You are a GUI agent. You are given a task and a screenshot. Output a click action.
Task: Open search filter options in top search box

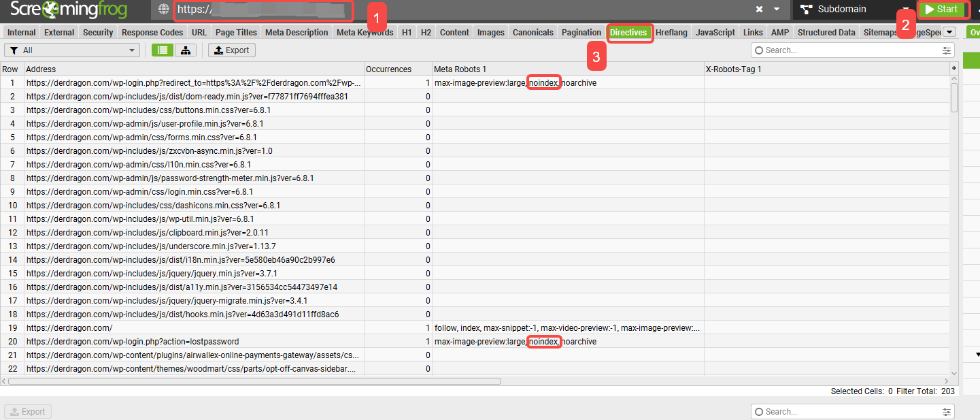tap(946, 50)
